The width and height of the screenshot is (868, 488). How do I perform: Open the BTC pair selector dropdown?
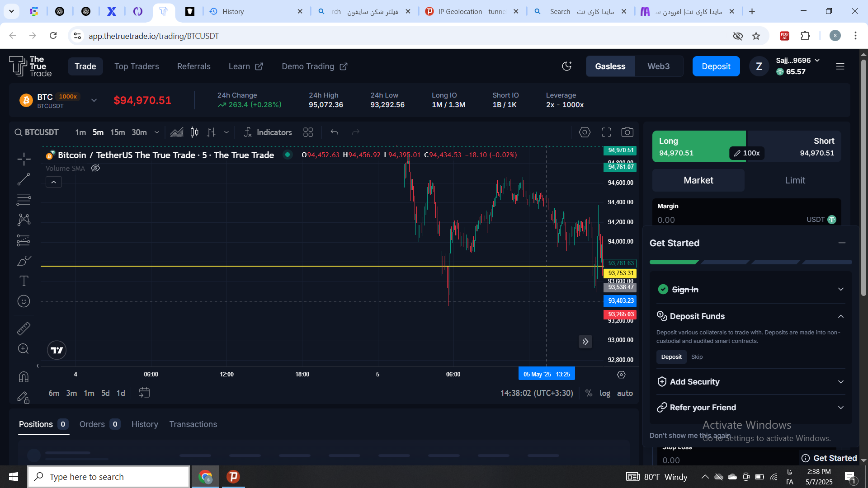point(94,100)
